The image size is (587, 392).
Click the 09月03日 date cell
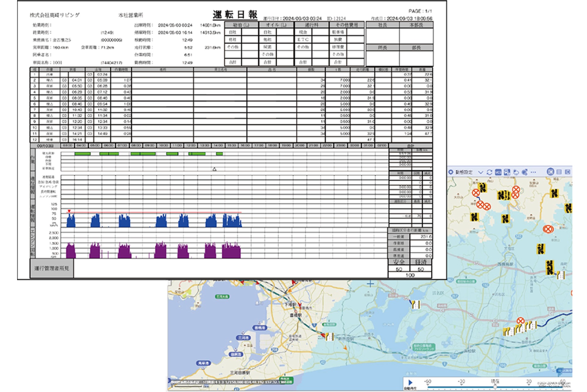click(x=45, y=146)
